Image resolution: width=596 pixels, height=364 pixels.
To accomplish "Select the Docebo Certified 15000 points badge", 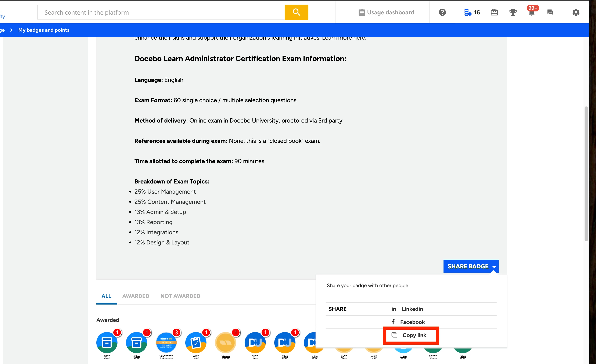I will (x=166, y=342).
